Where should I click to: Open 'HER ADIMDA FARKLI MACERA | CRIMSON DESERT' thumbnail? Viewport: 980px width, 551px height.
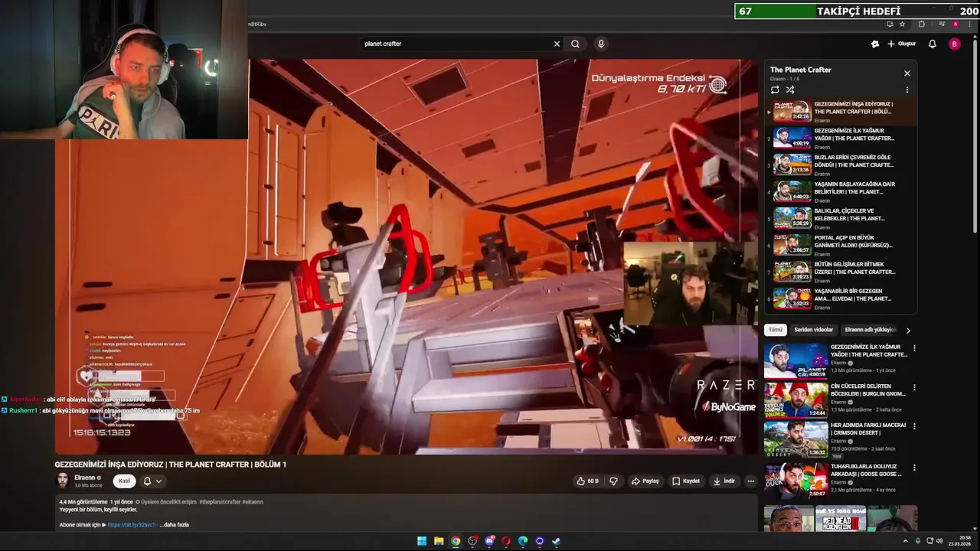[x=795, y=439]
